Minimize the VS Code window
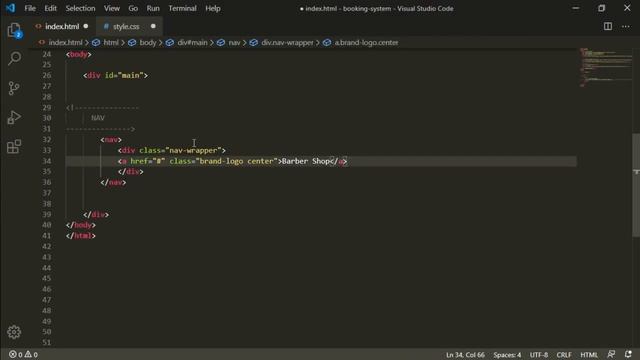The height and width of the screenshot is (360, 640). [x=576, y=8]
